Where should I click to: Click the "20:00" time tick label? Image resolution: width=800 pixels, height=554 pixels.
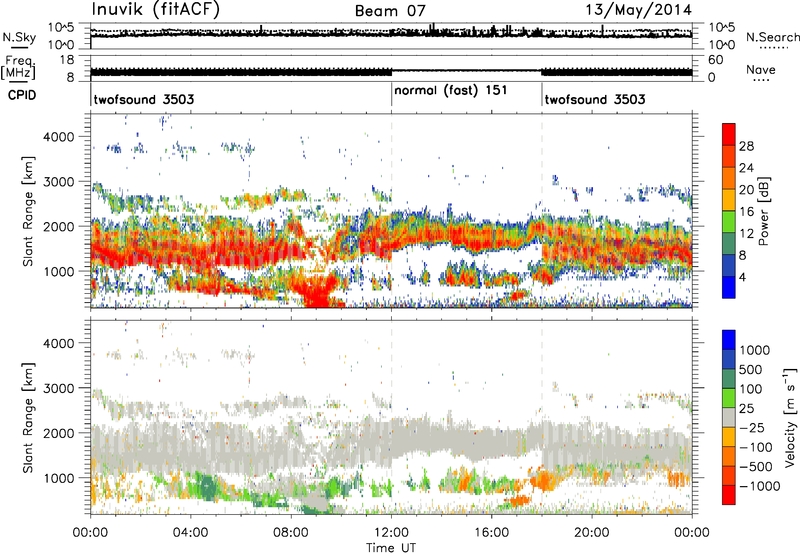(591, 533)
